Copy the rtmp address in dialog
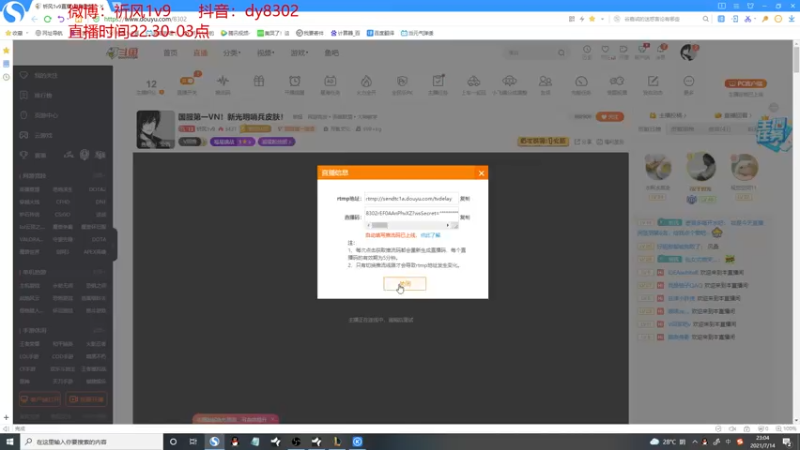 click(x=465, y=198)
